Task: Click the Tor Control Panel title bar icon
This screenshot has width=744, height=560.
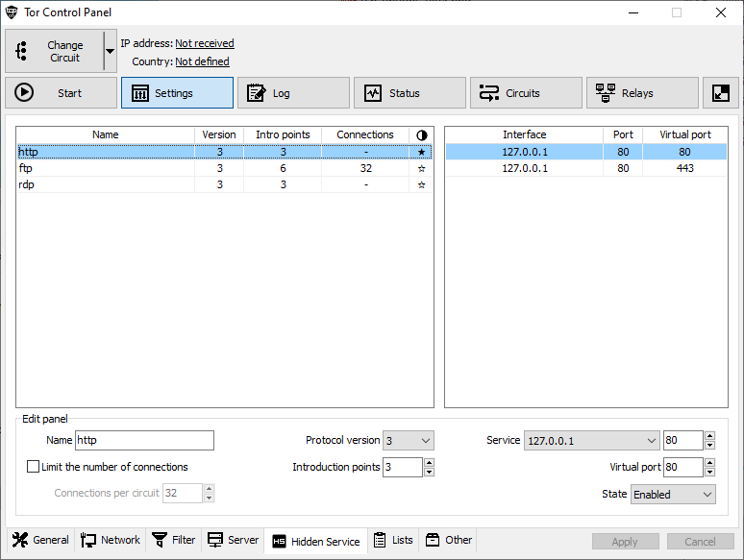Action: coord(12,12)
